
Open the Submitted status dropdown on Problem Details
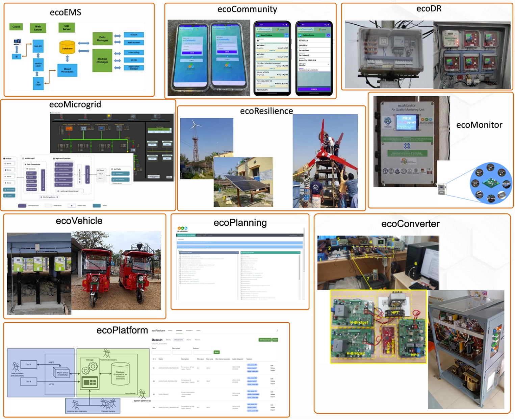[314, 64]
